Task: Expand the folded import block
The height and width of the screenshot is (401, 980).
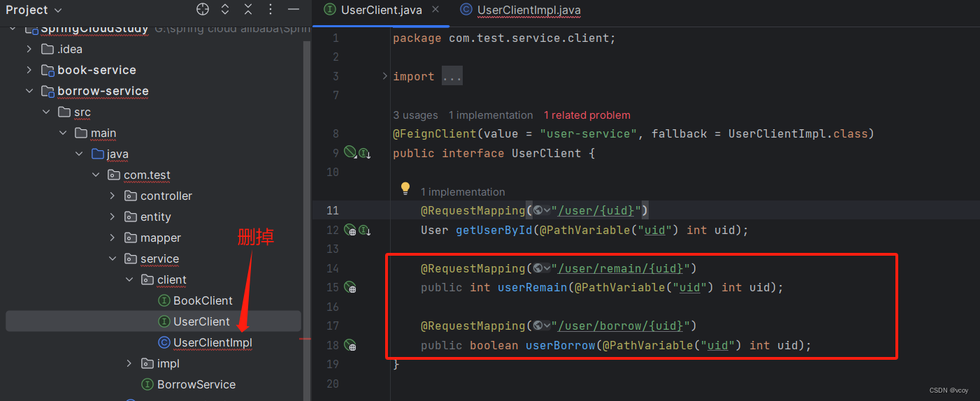Action: coord(385,76)
